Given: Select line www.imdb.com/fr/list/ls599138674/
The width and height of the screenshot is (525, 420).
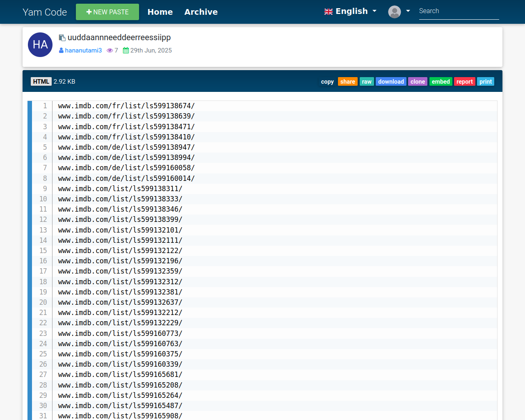Looking at the screenshot, I should (126, 106).
